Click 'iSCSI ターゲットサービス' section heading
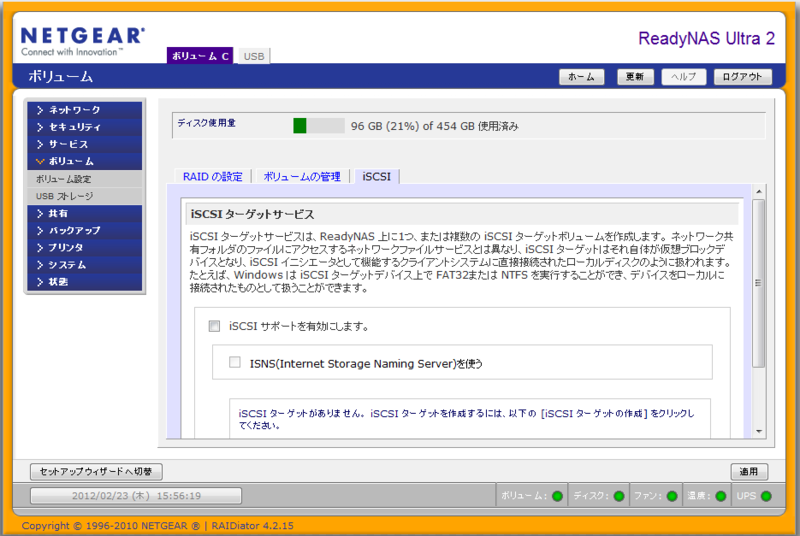This screenshot has height=536, width=800. pyautogui.click(x=253, y=214)
